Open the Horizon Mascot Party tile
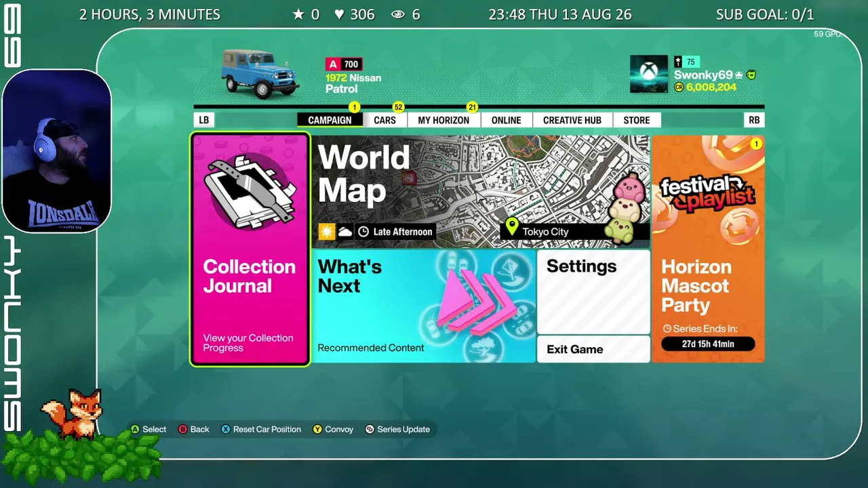The height and width of the screenshot is (488, 868). click(x=708, y=249)
